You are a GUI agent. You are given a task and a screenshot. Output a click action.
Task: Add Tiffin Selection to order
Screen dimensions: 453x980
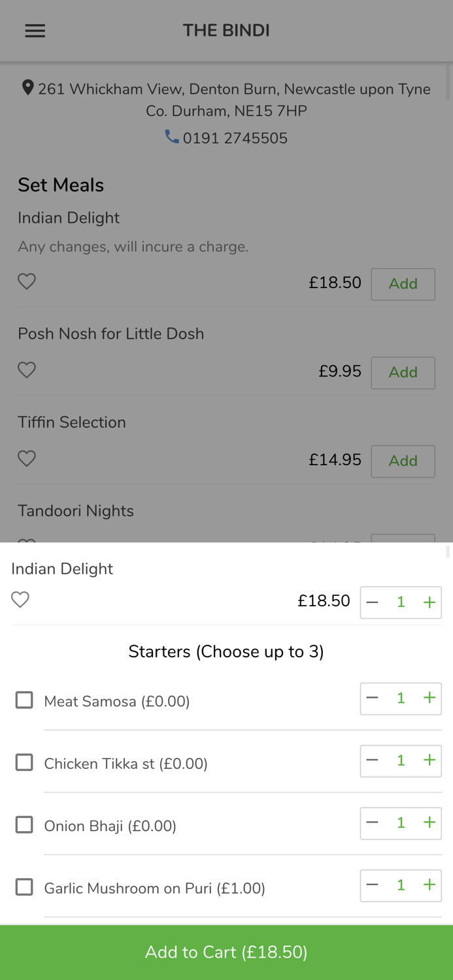tap(403, 461)
